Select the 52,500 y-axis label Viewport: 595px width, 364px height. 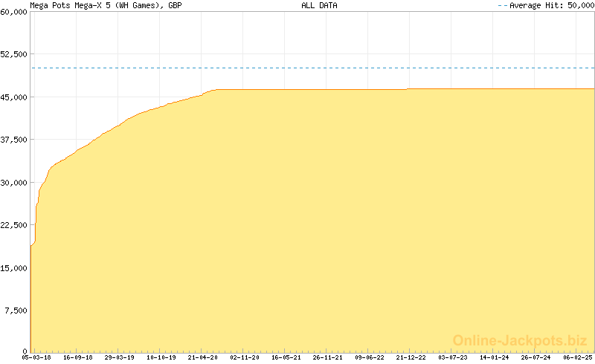(13, 54)
